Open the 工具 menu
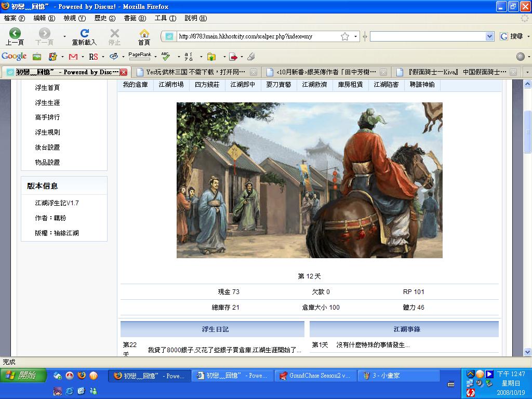The height and width of the screenshot is (399, 532). (x=165, y=18)
